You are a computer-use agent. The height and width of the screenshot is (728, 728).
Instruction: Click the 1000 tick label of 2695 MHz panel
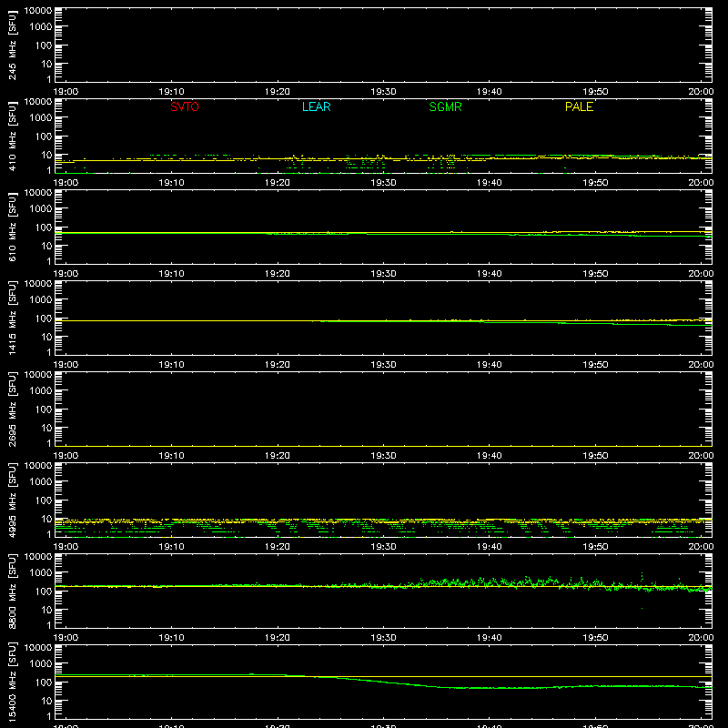click(x=41, y=391)
